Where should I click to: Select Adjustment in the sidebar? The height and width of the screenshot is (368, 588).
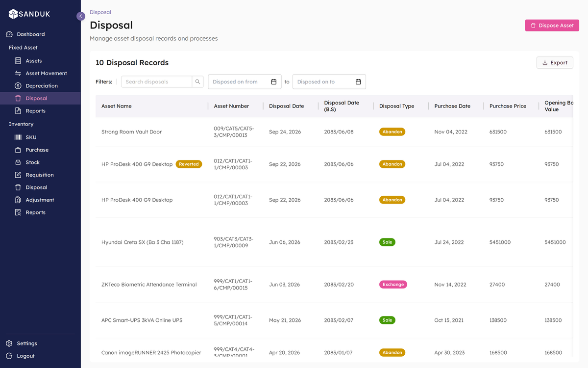(x=40, y=200)
